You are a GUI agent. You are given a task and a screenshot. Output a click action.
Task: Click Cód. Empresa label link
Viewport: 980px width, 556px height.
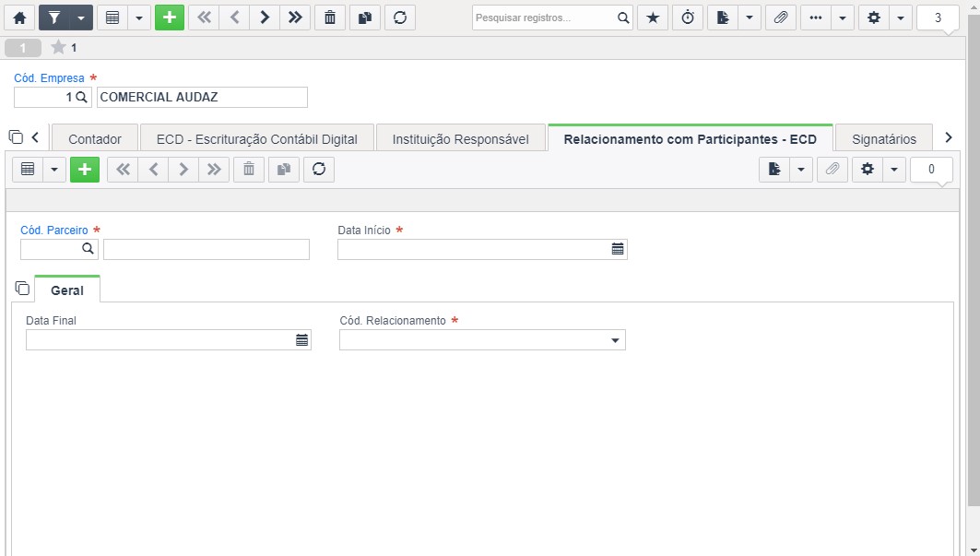[x=50, y=78]
